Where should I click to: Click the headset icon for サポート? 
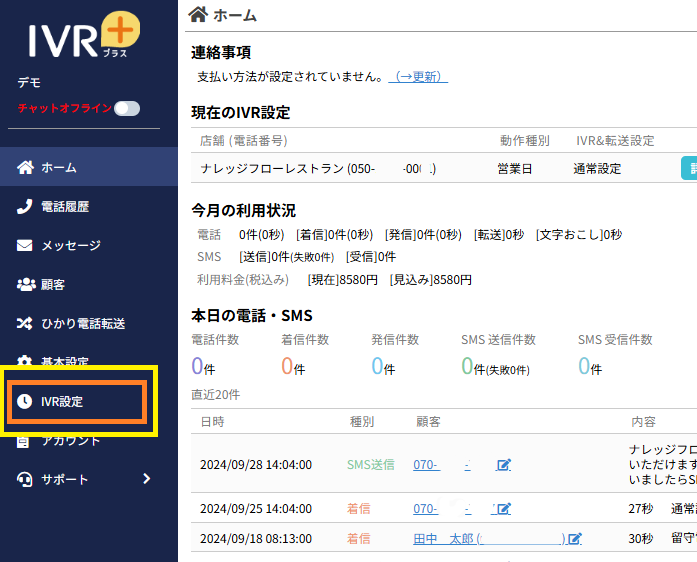click(26, 479)
